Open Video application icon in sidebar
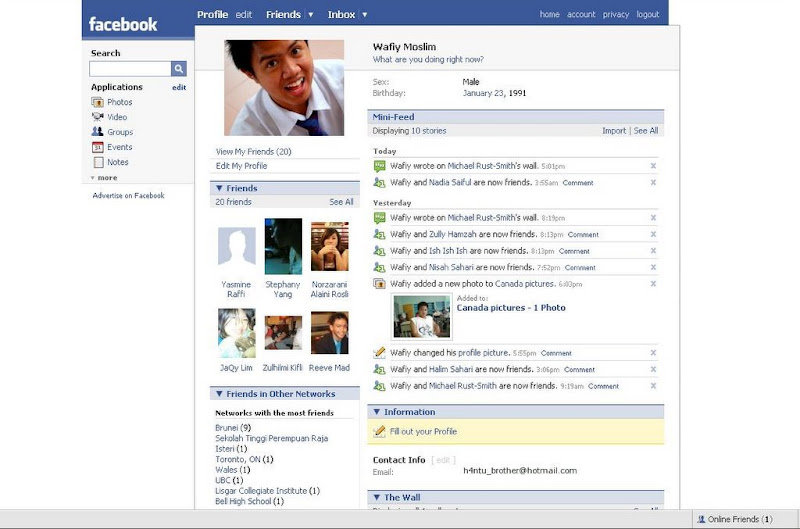Image resolution: width=800 pixels, height=529 pixels. coord(97,117)
